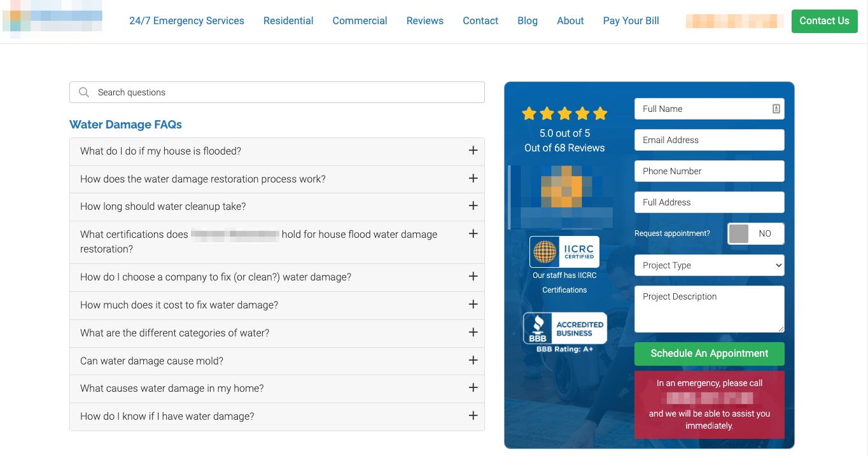
Task: Click the autofill icon in Full Name field
Action: [776, 109]
